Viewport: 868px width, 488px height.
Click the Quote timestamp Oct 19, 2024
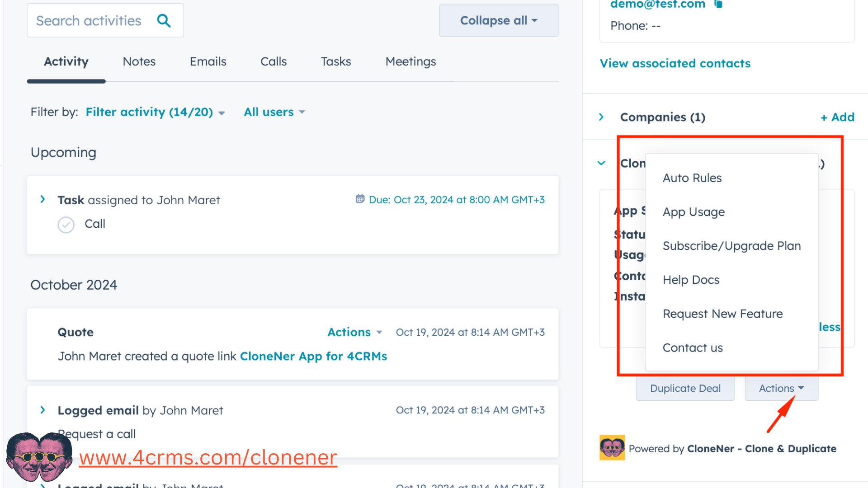(470, 332)
